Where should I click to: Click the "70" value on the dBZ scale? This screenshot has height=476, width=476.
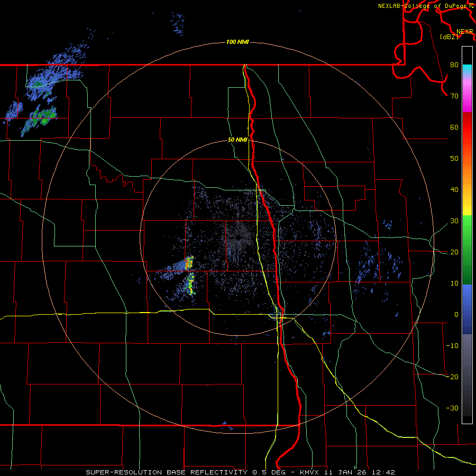point(454,96)
